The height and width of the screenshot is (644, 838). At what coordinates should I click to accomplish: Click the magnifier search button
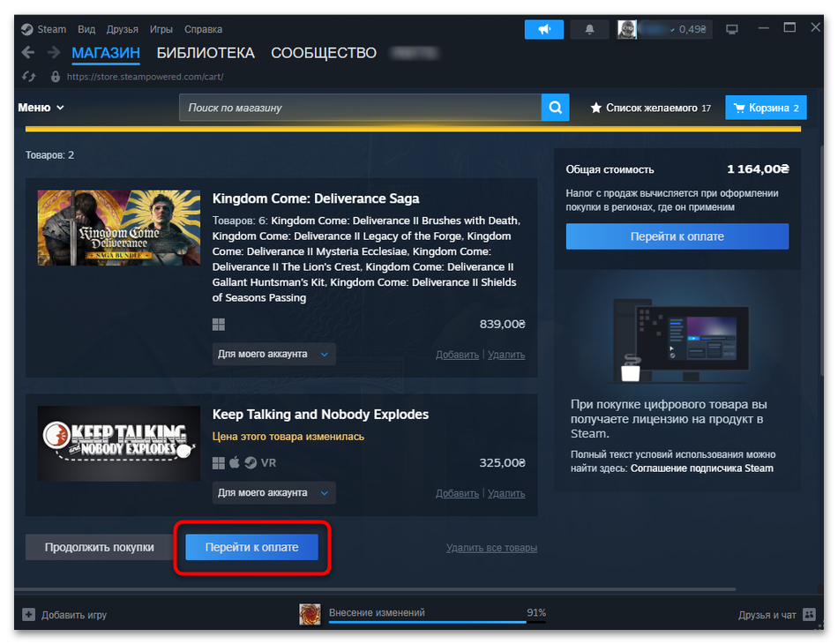555,108
